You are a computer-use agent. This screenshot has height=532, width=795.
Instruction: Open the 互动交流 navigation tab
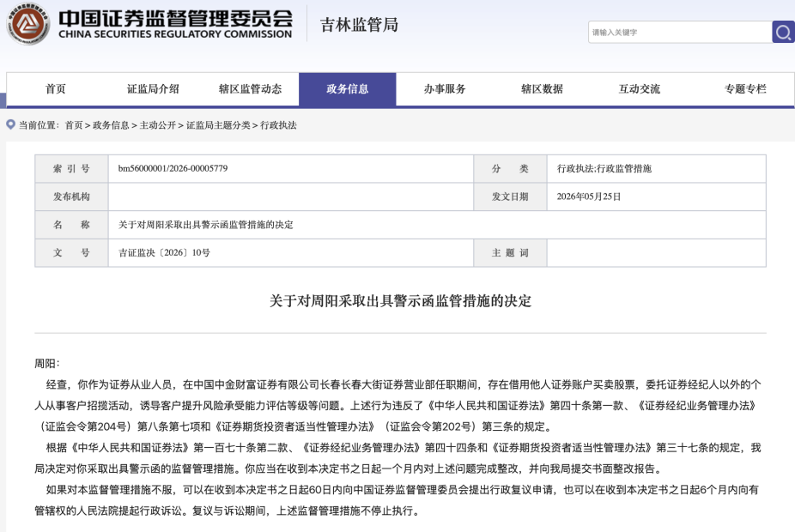coord(640,89)
